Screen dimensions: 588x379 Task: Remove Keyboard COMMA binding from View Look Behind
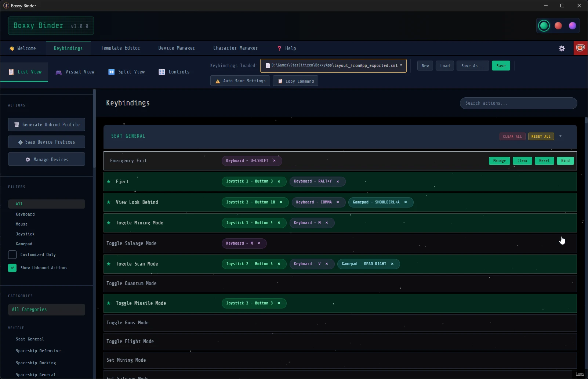[x=338, y=202]
